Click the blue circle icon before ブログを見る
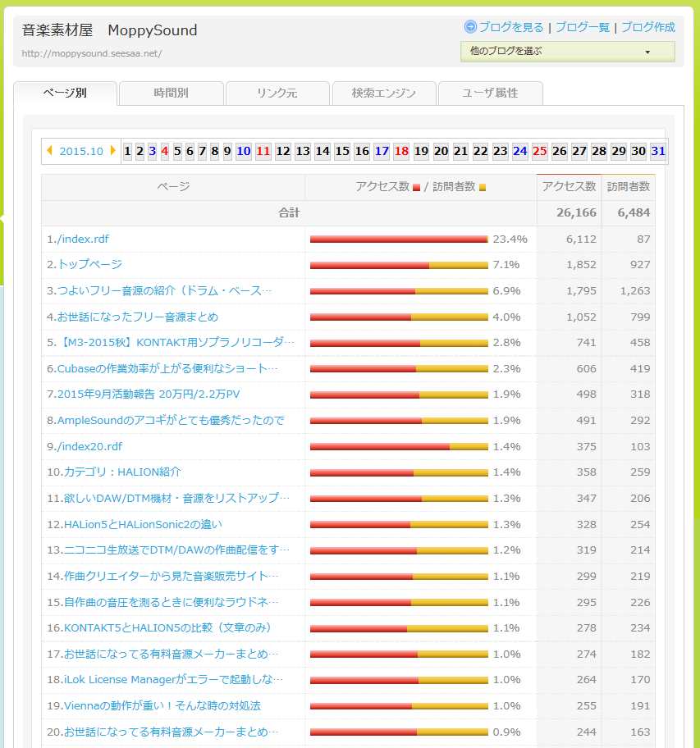 tap(470, 26)
